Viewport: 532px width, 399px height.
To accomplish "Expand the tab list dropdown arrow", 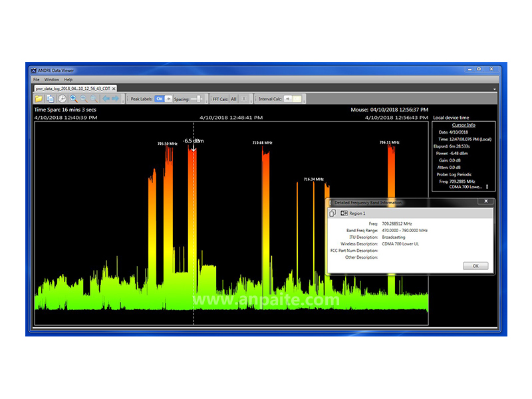I will [x=495, y=88].
